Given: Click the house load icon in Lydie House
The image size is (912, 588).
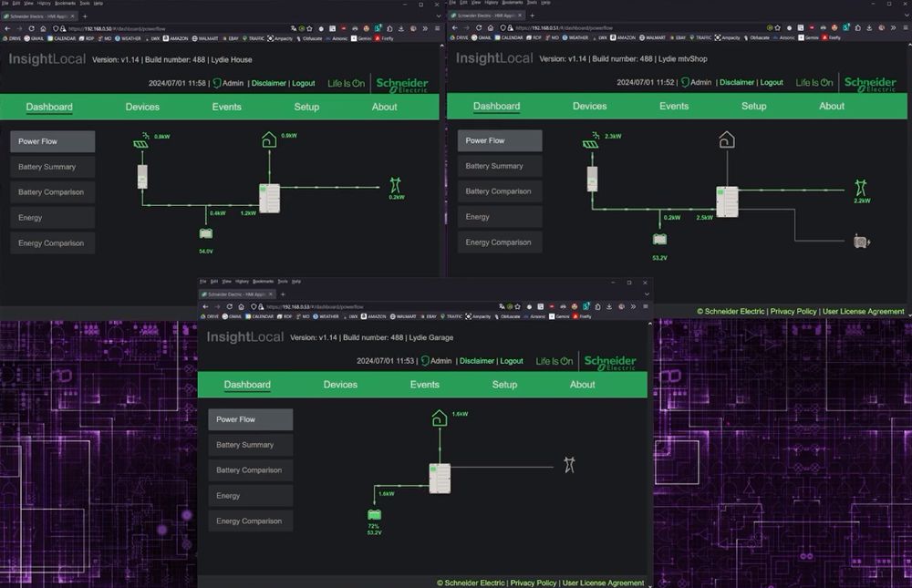Looking at the screenshot, I should point(268,139).
